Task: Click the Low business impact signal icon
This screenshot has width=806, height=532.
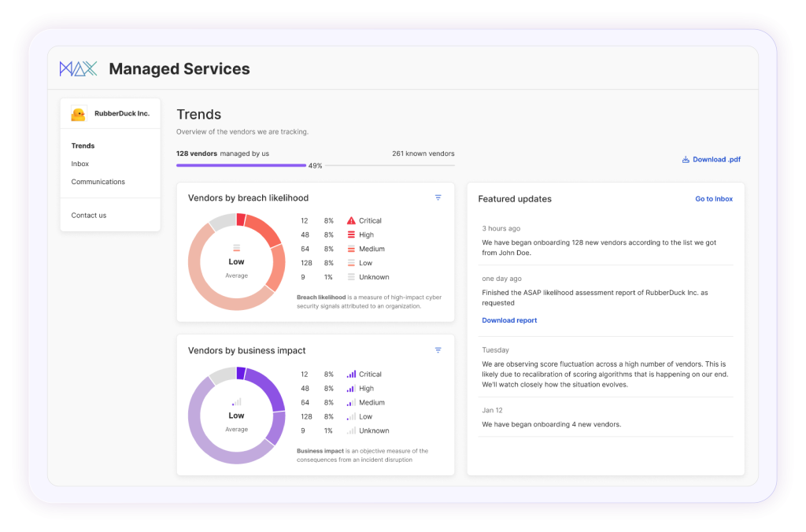Action: (349, 416)
